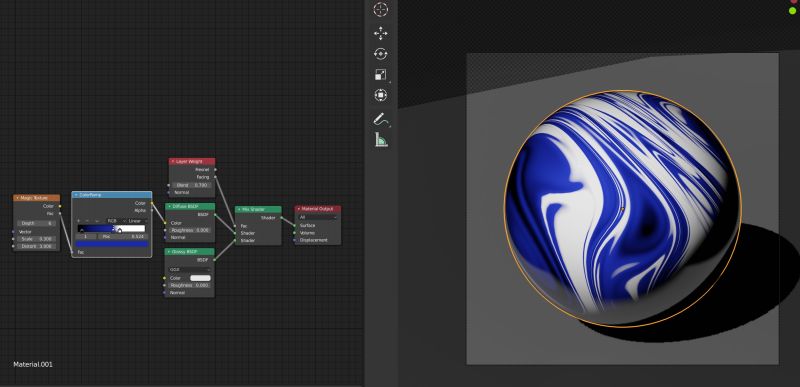
Task: Click Magic Texture Vector input socket
Action: [13, 231]
